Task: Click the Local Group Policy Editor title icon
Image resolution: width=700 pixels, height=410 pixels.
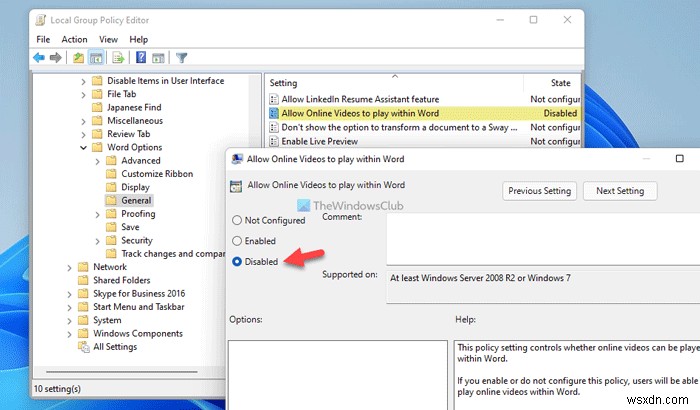Action: 40,20
